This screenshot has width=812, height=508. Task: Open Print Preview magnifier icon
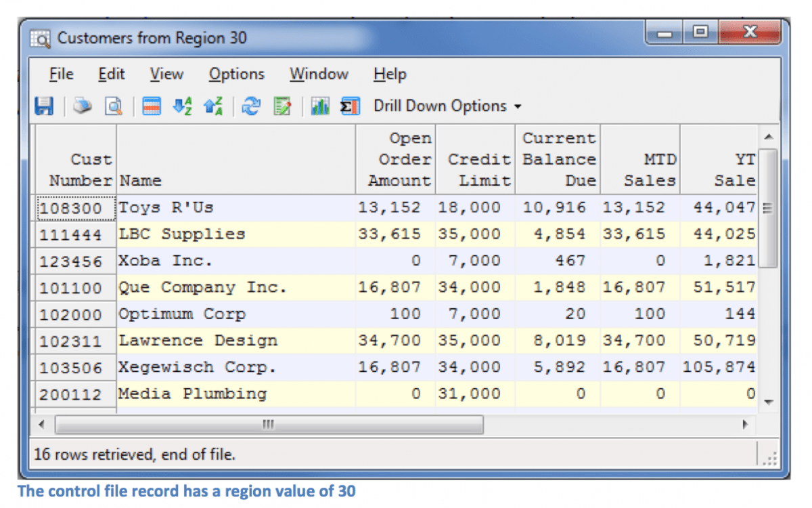(x=114, y=106)
